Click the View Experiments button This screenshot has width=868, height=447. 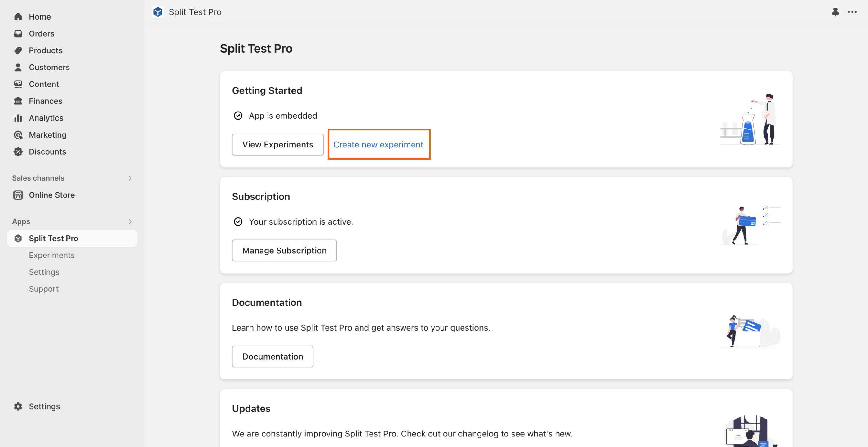pos(278,144)
